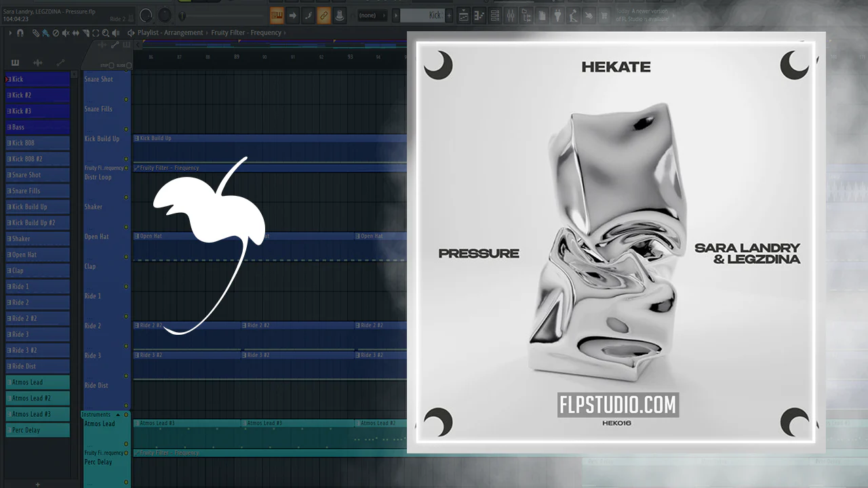This screenshot has height=488, width=868.
Task: Open the Playlist view button
Action: [464, 15]
